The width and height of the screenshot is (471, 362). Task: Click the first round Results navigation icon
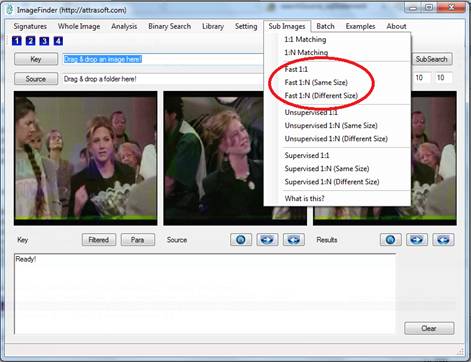tap(391, 240)
